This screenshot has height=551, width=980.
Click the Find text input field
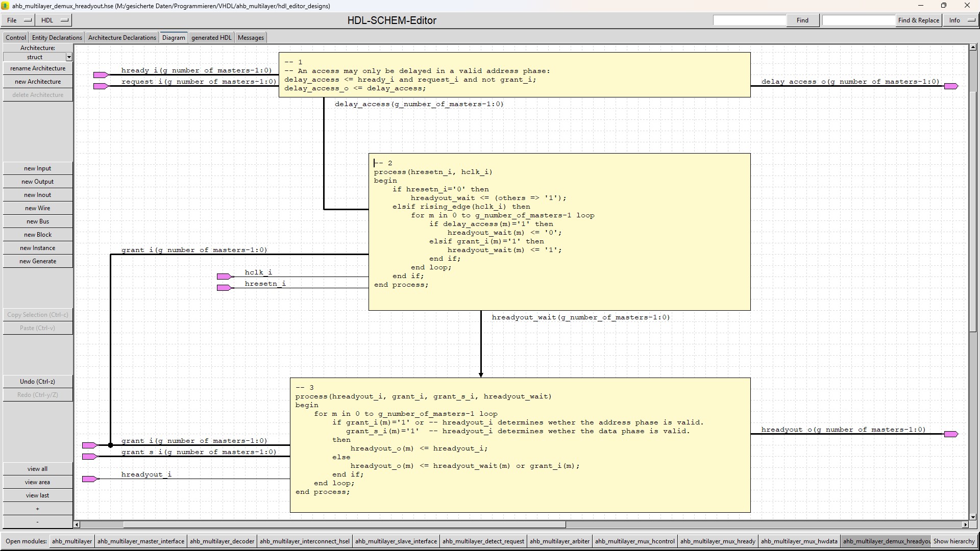(x=749, y=20)
